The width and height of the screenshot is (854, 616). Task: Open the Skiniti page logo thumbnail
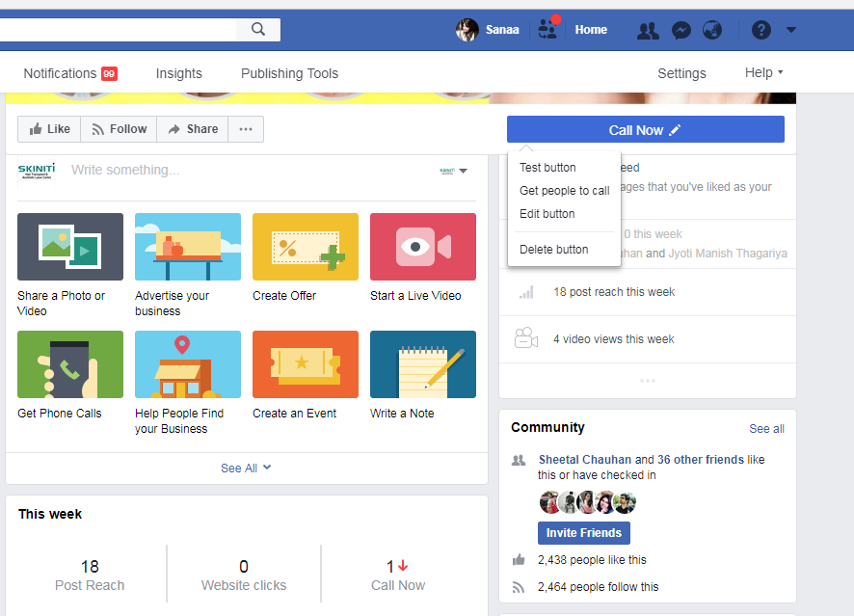click(37, 171)
